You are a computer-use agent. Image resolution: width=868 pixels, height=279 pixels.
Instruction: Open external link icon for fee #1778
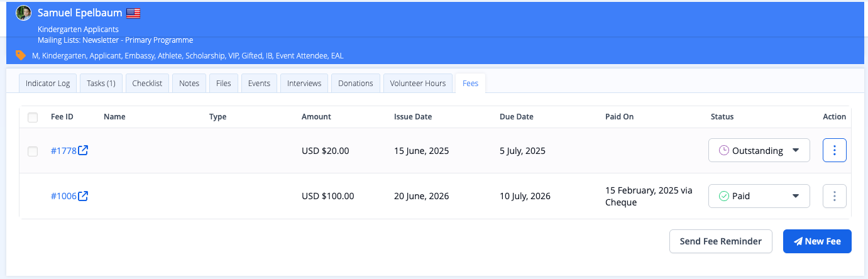(83, 150)
